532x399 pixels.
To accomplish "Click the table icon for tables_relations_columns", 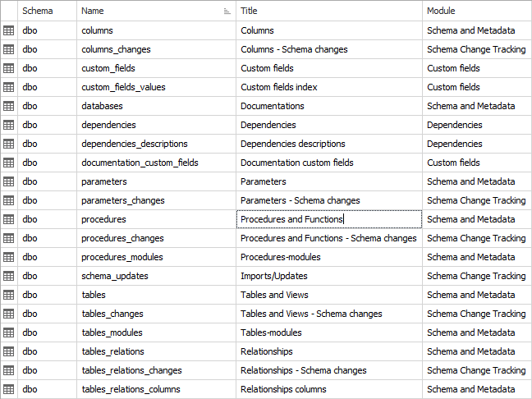I will click(x=9, y=389).
